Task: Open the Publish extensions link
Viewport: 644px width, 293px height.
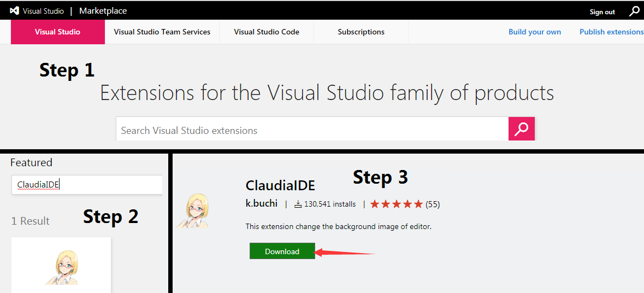Action: [611, 32]
